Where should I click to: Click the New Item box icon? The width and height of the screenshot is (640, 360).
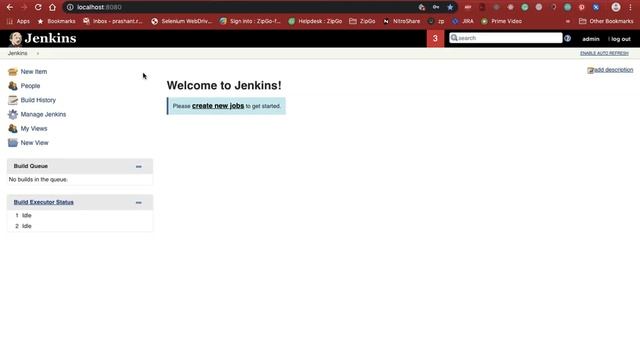pyautogui.click(x=13, y=72)
